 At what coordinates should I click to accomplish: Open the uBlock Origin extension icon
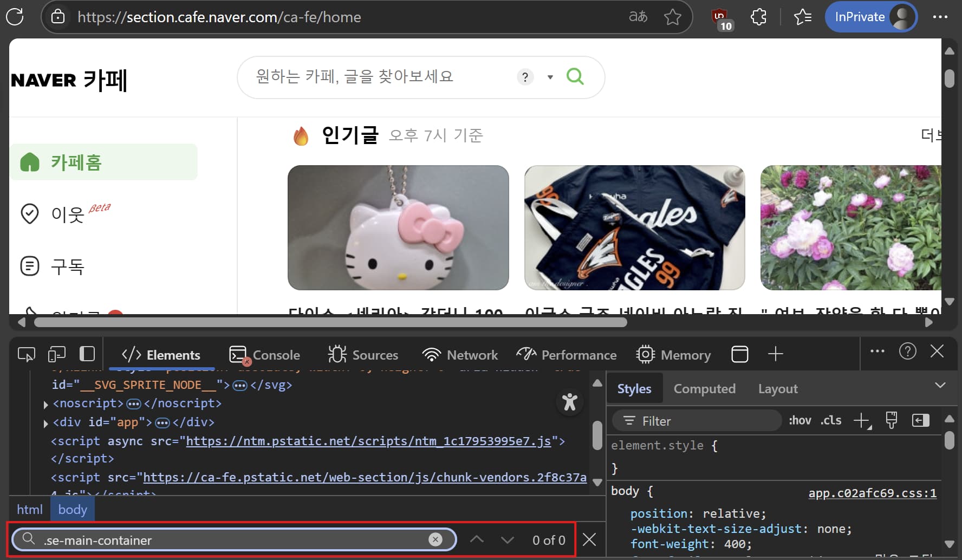[722, 18]
